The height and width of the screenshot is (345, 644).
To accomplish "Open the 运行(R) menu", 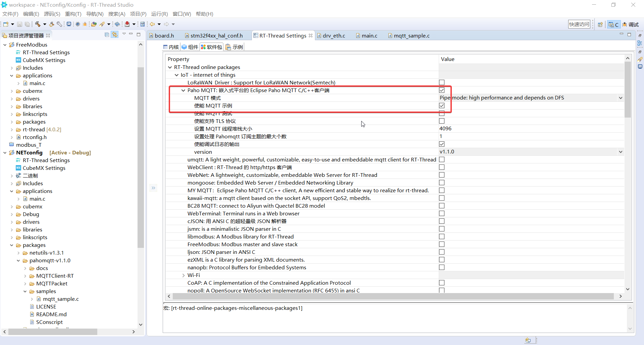I will point(159,14).
